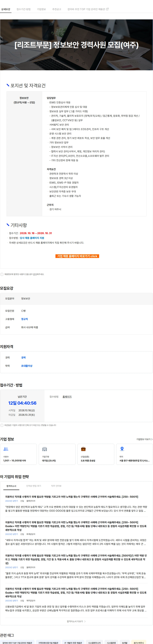Open the 재무담당자 essay entry
Screen dimensions: 153x644
click(76, 599)
